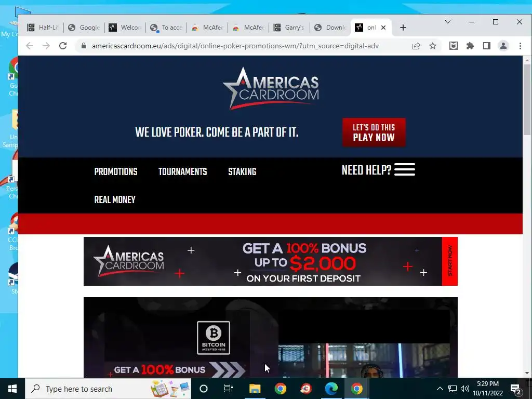Open the volume speaker tray icon
The image size is (532, 399).
[x=465, y=389]
